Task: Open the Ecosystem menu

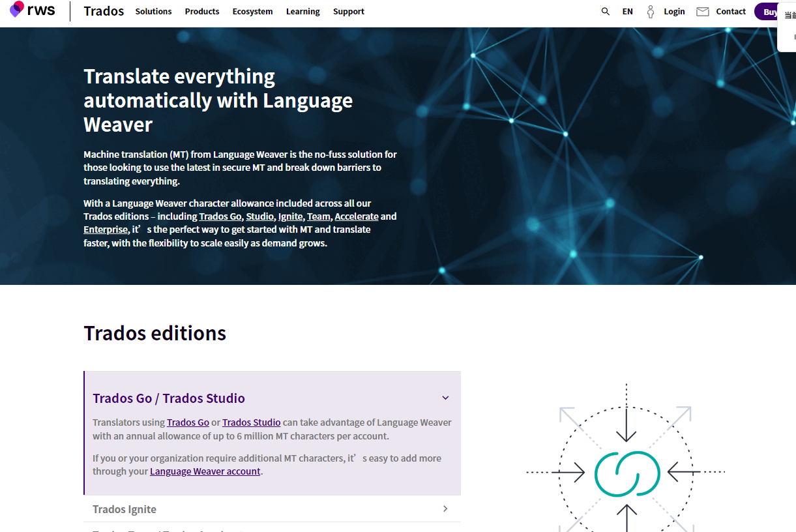Action: pos(252,12)
